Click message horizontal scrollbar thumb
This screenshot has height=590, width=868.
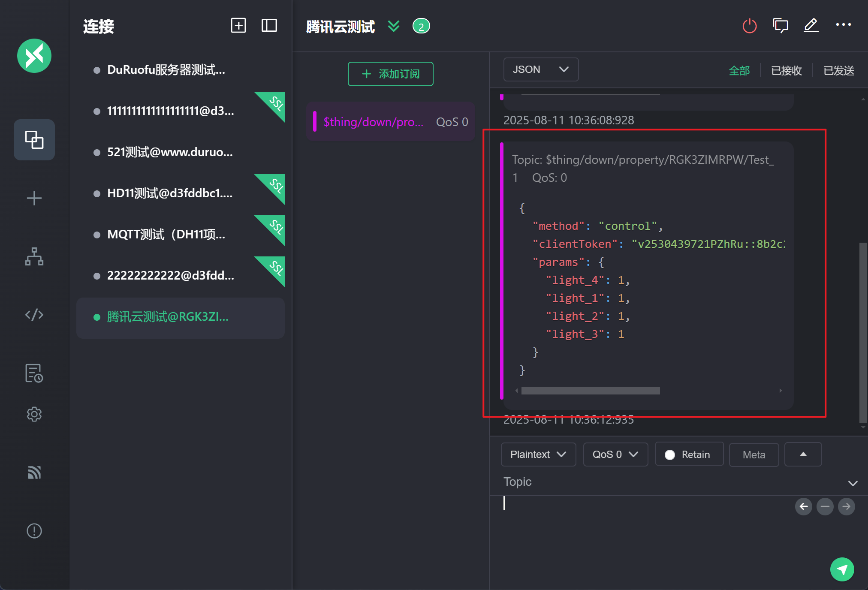591,391
